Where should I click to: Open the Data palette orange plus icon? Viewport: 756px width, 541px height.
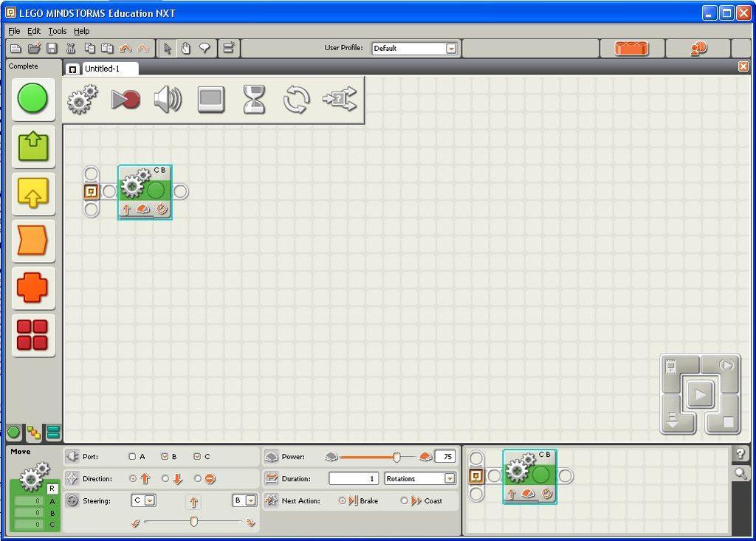pyautogui.click(x=32, y=288)
